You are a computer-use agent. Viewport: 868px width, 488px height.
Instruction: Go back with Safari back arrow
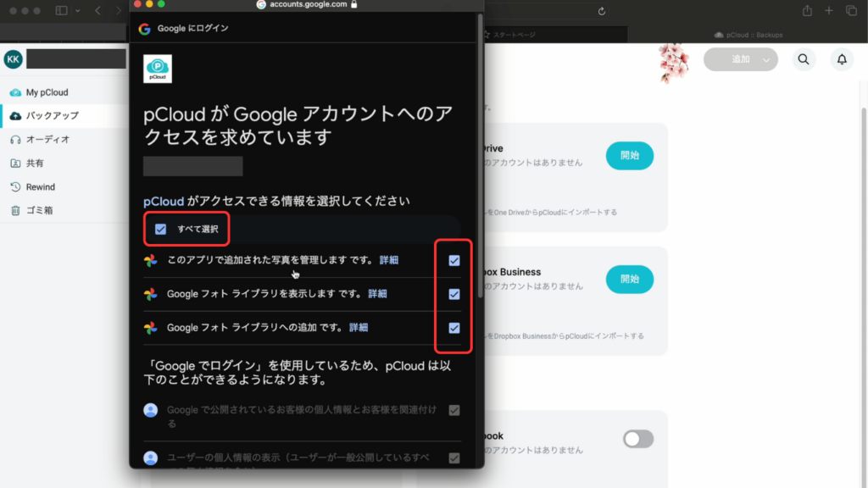[x=98, y=10]
